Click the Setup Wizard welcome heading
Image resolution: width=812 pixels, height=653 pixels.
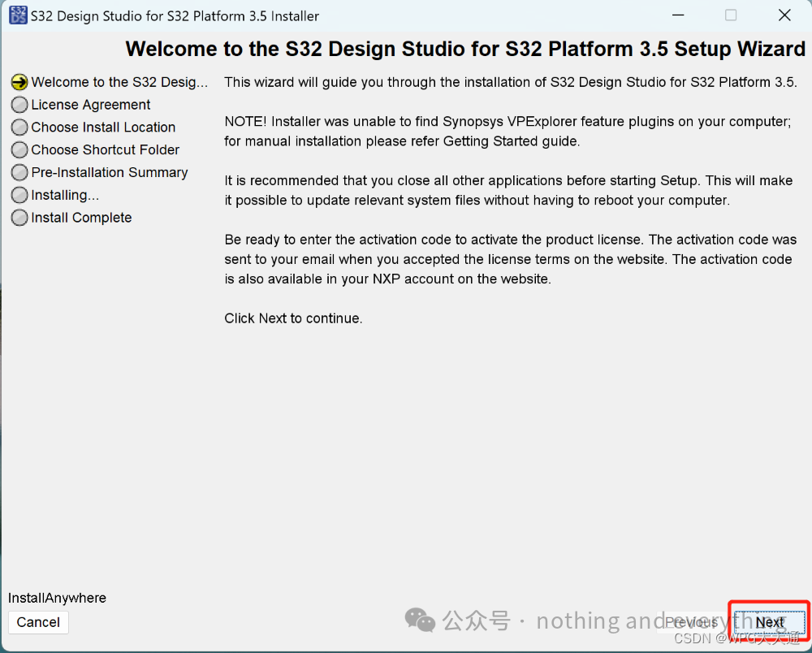coord(465,49)
